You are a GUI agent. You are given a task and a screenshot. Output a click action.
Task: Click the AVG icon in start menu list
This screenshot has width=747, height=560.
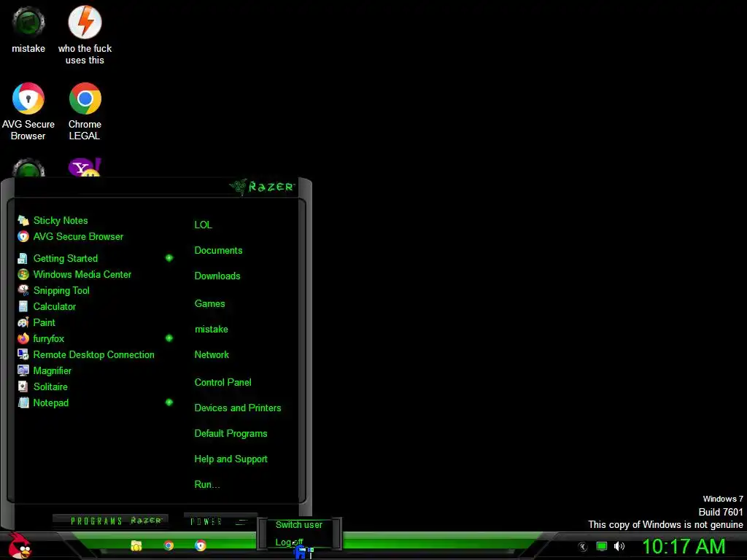coord(23,237)
